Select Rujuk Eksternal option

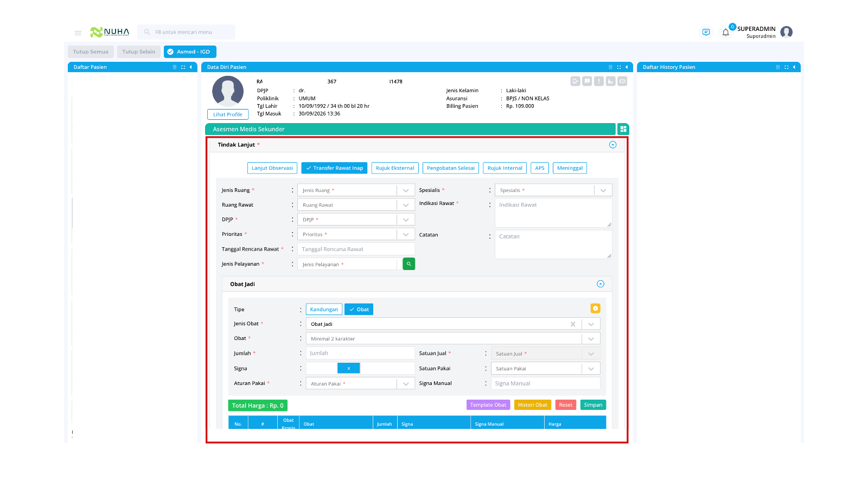click(395, 168)
